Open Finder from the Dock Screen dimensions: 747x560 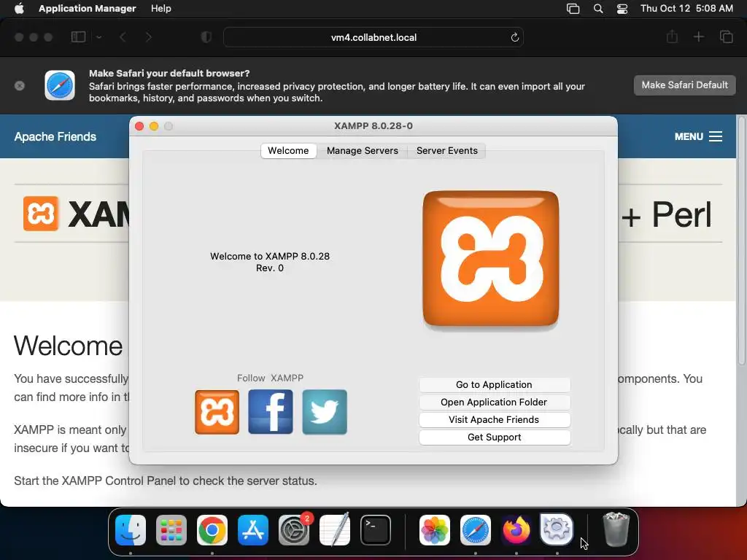131,530
